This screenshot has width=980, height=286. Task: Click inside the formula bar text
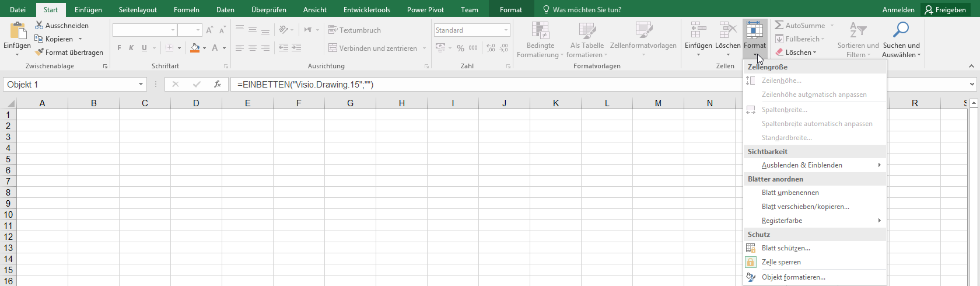[467, 85]
